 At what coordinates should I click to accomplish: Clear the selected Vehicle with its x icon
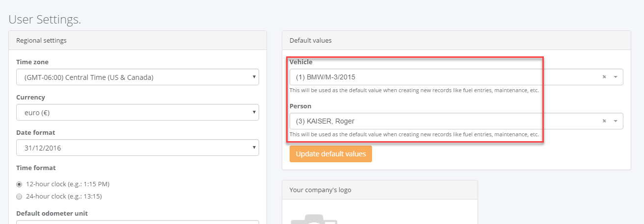pos(604,77)
